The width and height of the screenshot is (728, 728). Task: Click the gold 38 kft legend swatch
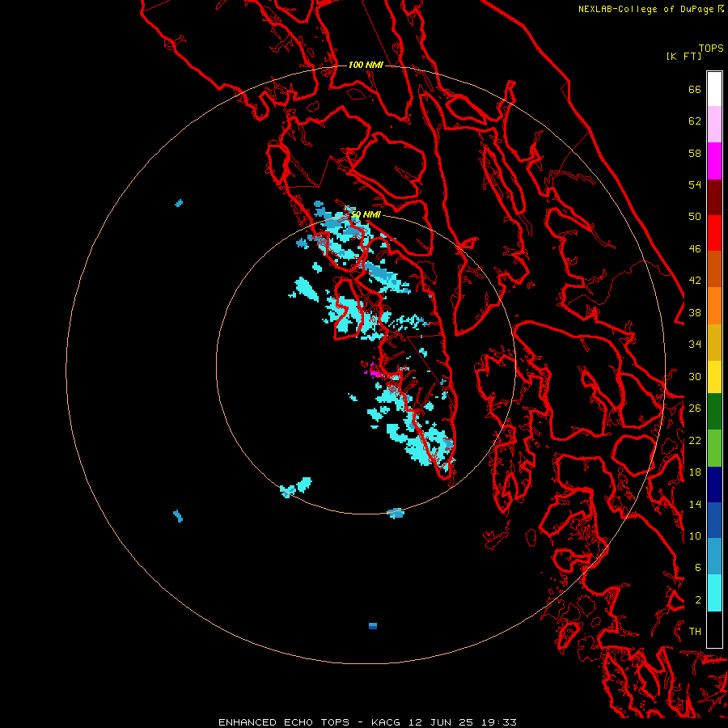click(x=714, y=342)
